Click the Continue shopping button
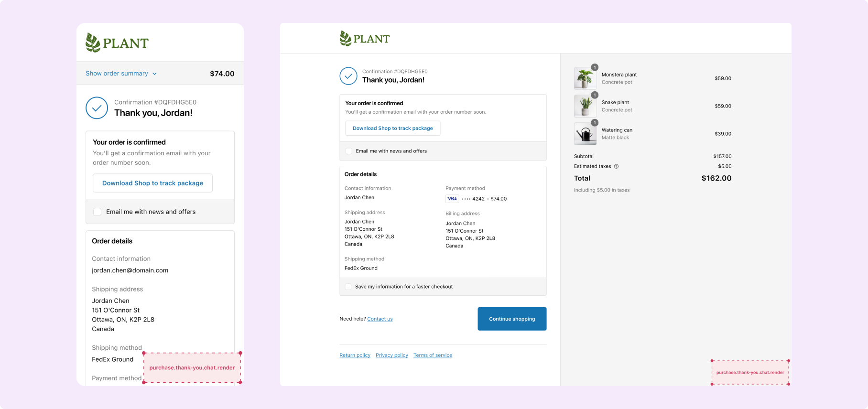 (x=512, y=319)
